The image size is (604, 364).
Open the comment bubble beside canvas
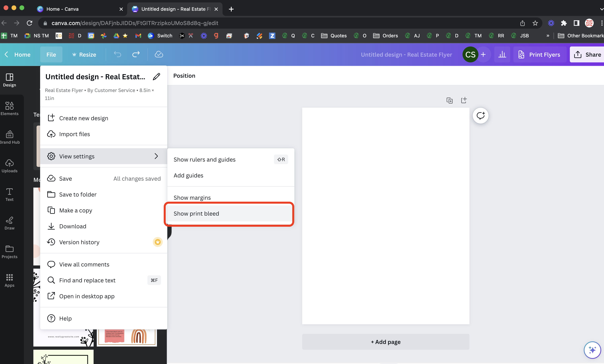click(x=480, y=115)
